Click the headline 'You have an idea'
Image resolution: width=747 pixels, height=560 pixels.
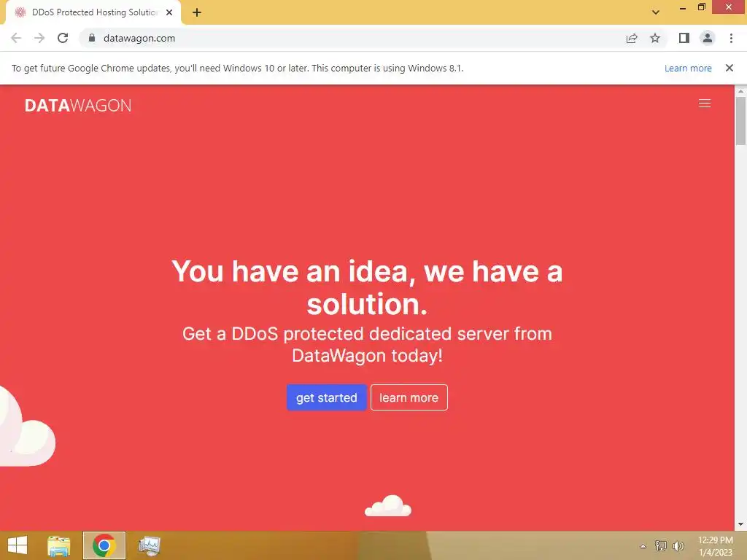(367, 287)
